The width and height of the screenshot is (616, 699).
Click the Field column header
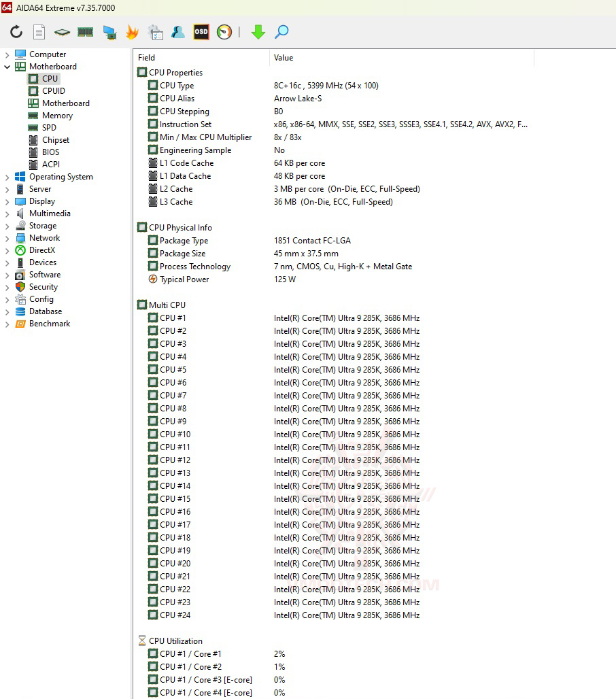[x=201, y=58]
